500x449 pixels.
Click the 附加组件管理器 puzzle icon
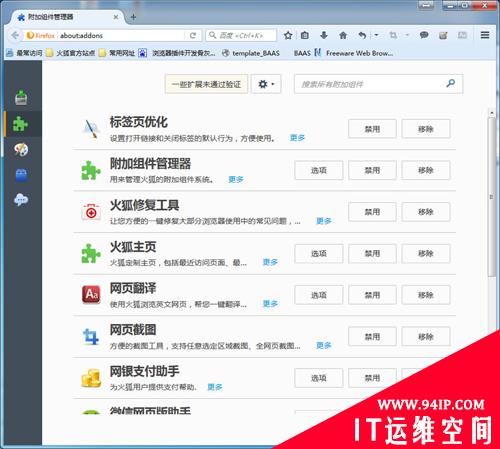click(91, 170)
